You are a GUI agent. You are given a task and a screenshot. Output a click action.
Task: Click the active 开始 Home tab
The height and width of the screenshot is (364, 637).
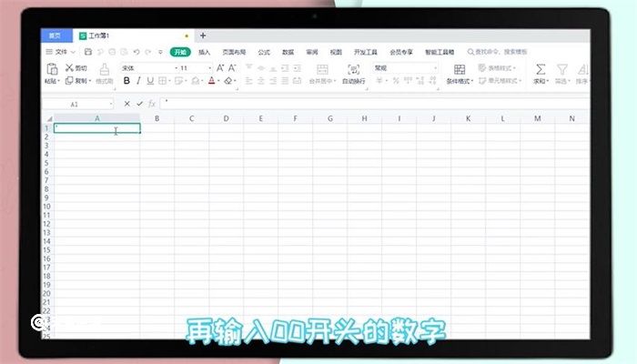[180, 52]
